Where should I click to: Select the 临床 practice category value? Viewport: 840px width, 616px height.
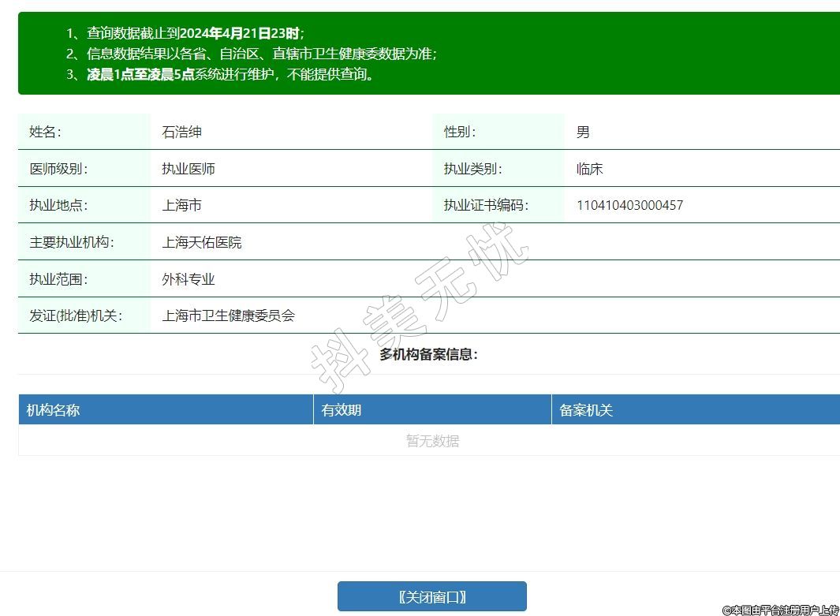pos(589,169)
